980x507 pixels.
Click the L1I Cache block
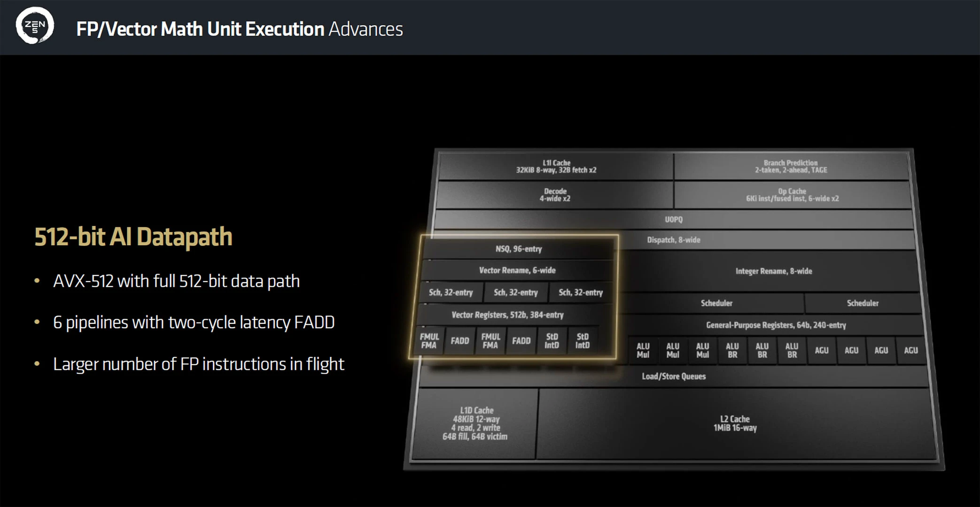[x=556, y=167]
